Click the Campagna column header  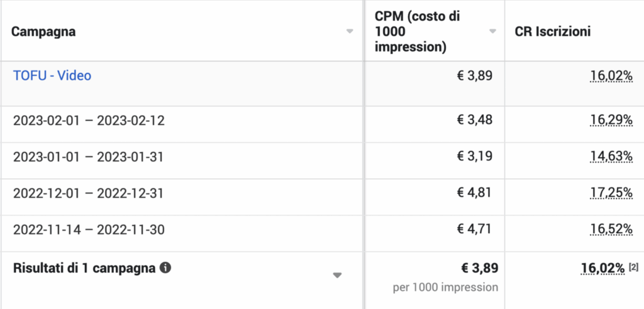point(44,31)
